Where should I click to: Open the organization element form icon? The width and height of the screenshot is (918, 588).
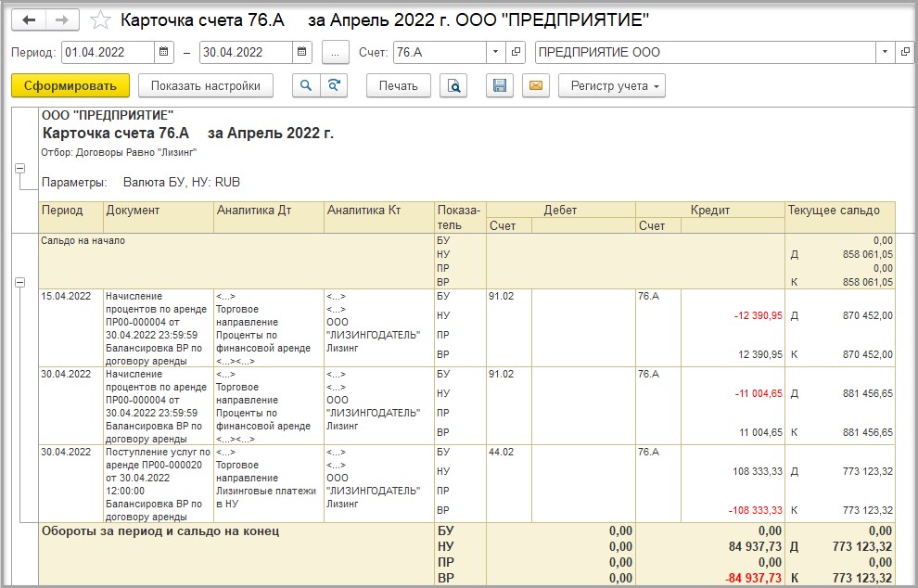click(904, 52)
